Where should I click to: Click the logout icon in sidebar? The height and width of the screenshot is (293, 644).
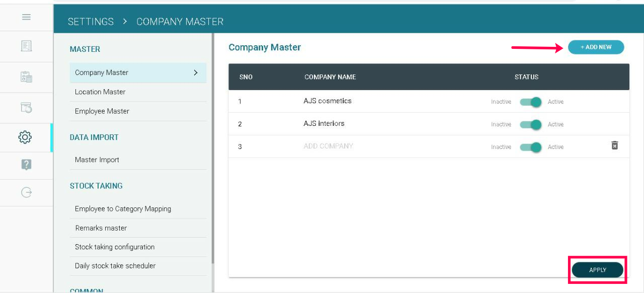coord(26,192)
